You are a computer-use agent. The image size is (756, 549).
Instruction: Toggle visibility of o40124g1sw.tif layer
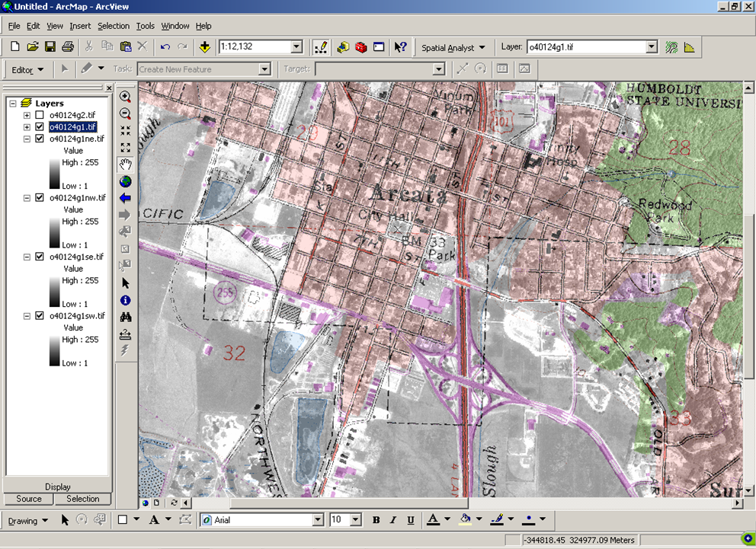click(x=40, y=316)
